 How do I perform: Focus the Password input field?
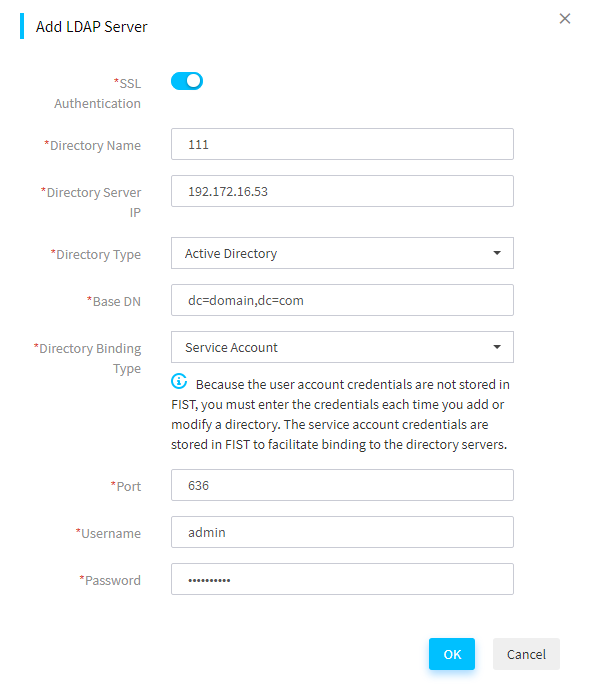coord(342,579)
